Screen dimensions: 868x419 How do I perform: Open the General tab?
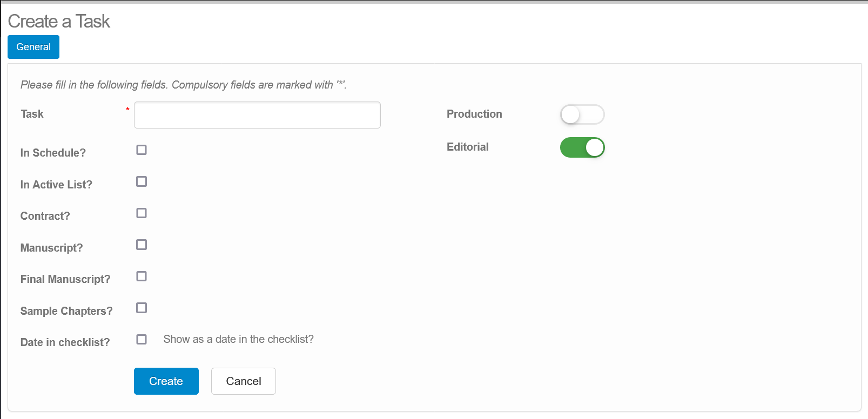click(x=33, y=47)
